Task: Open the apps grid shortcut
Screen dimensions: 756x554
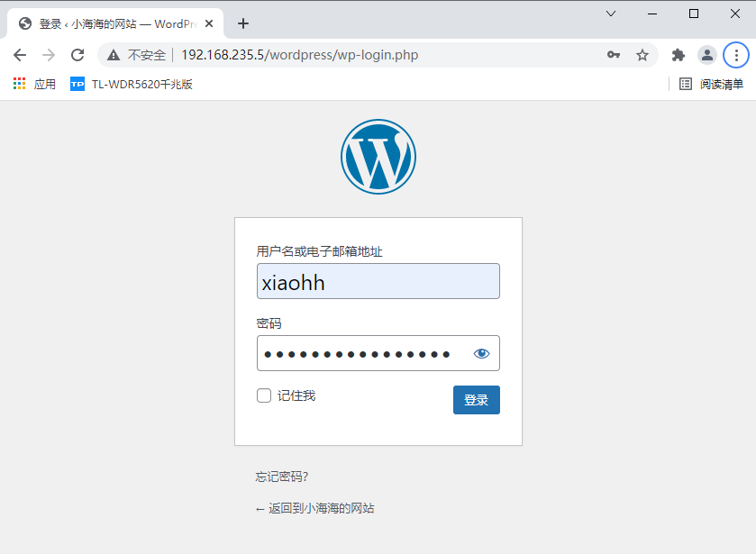Action: tap(34, 84)
